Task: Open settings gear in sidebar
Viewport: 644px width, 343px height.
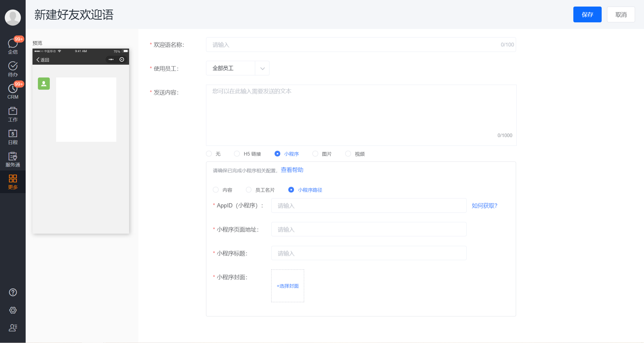Action: tap(13, 310)
